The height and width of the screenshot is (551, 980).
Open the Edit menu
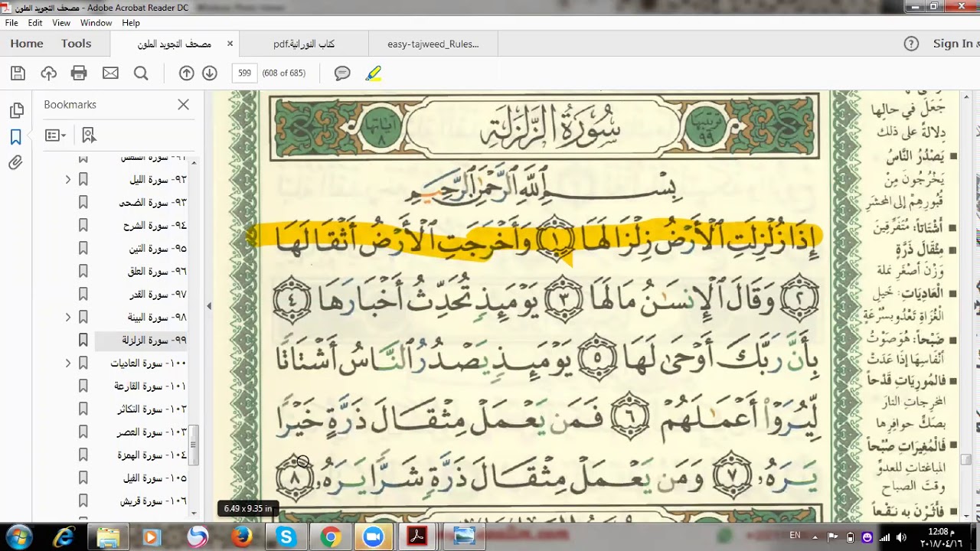35,23
